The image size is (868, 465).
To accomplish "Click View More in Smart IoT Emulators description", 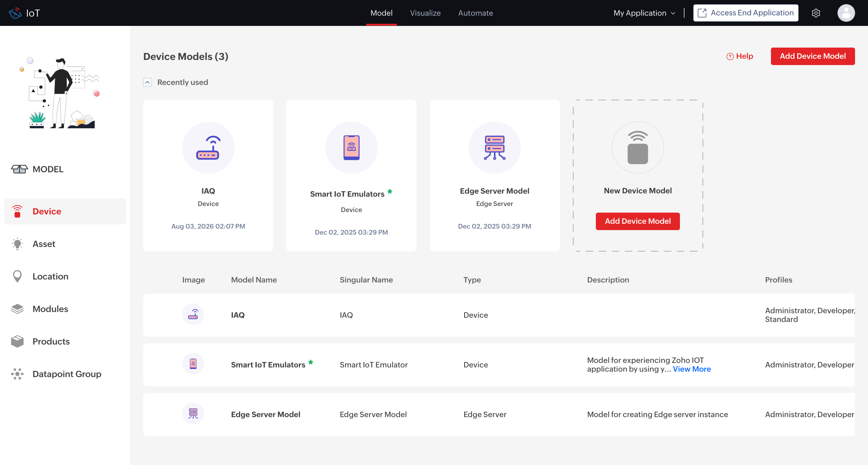I will [x=692, y=369].
